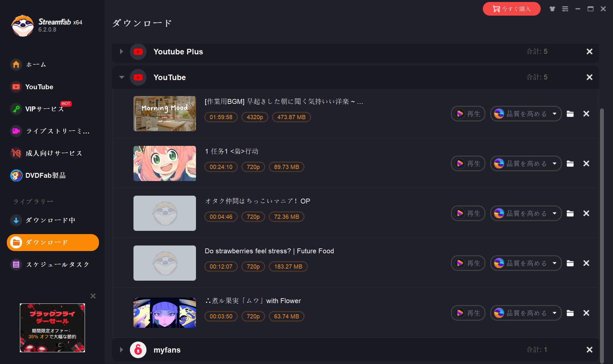Click the 今すぐ購入 purchase button
Viewport: 613px width, 364px height.
[512, 9]
